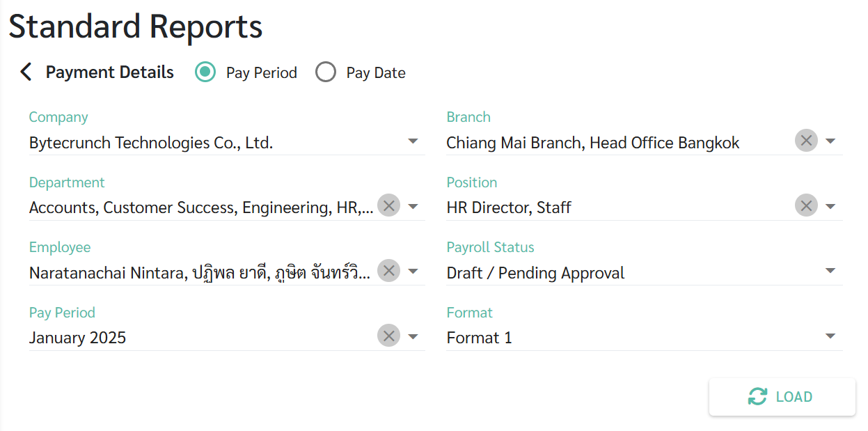
Task: Clear the Position selection with the X icon
Action: click(x=806, y=205)
